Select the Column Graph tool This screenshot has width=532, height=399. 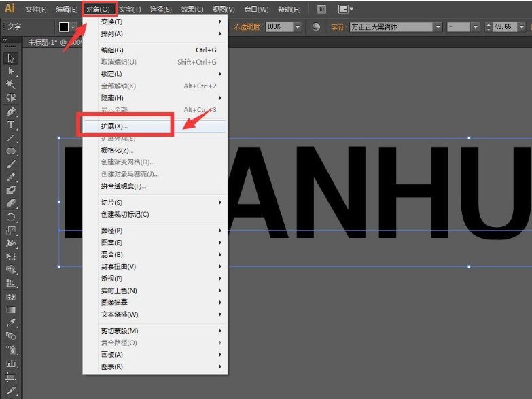pos(11,364)
